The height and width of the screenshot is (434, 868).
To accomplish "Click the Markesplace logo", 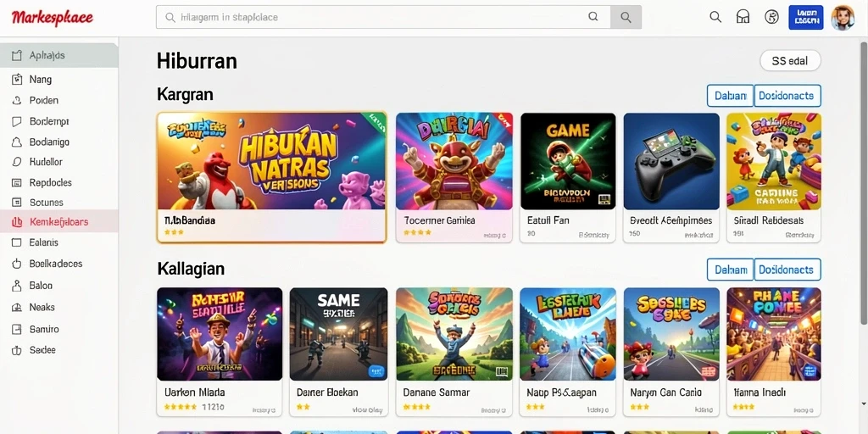I will [52, 17].
